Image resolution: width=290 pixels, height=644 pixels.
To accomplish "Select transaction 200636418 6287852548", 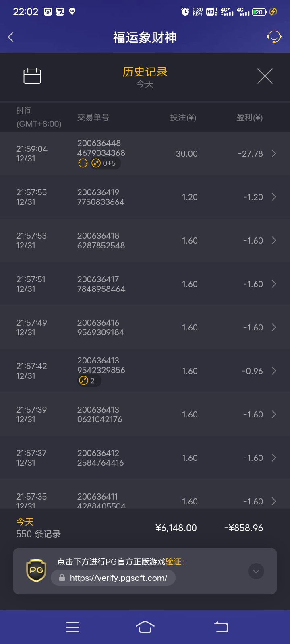I will click(x=101, y=240).
